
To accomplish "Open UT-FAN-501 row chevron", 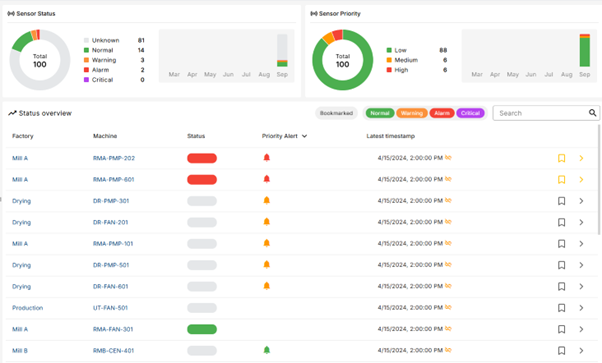I will coord(581,308).
